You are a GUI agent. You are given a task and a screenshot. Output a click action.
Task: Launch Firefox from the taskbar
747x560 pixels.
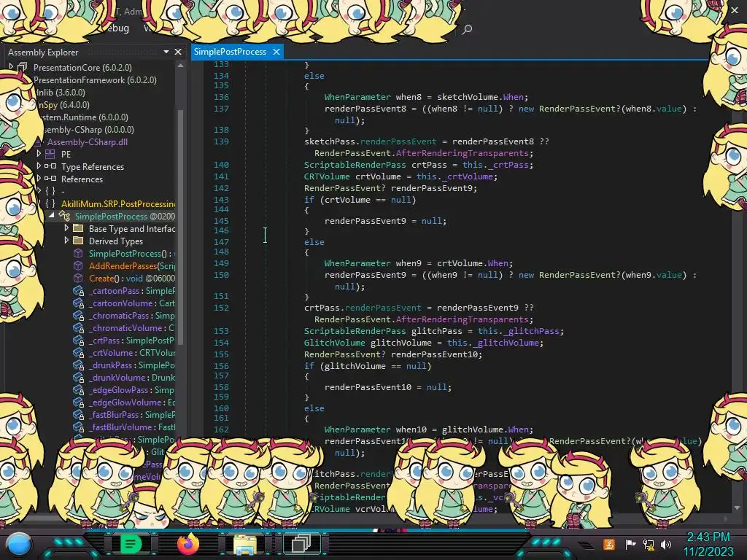(x=187, y=544)
